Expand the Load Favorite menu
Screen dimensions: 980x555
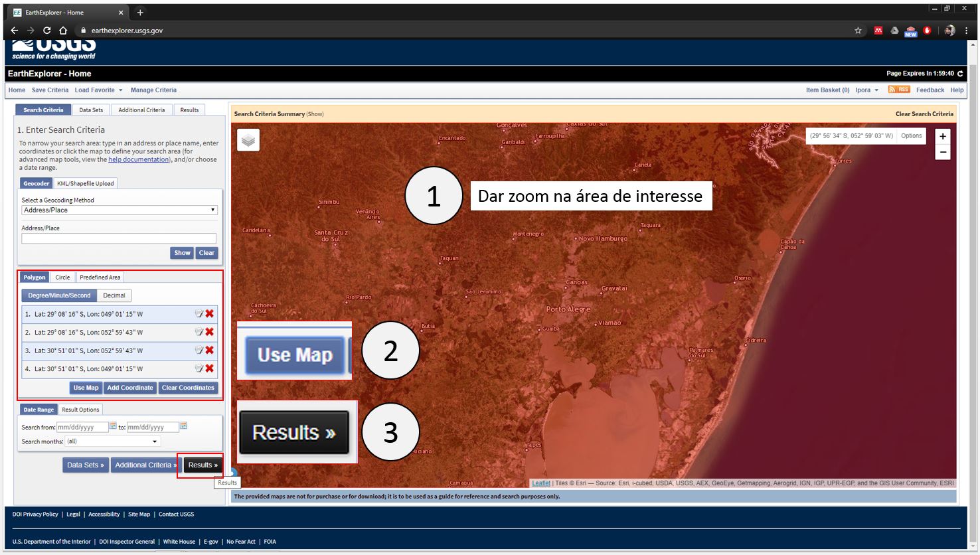tap(98, 90)
